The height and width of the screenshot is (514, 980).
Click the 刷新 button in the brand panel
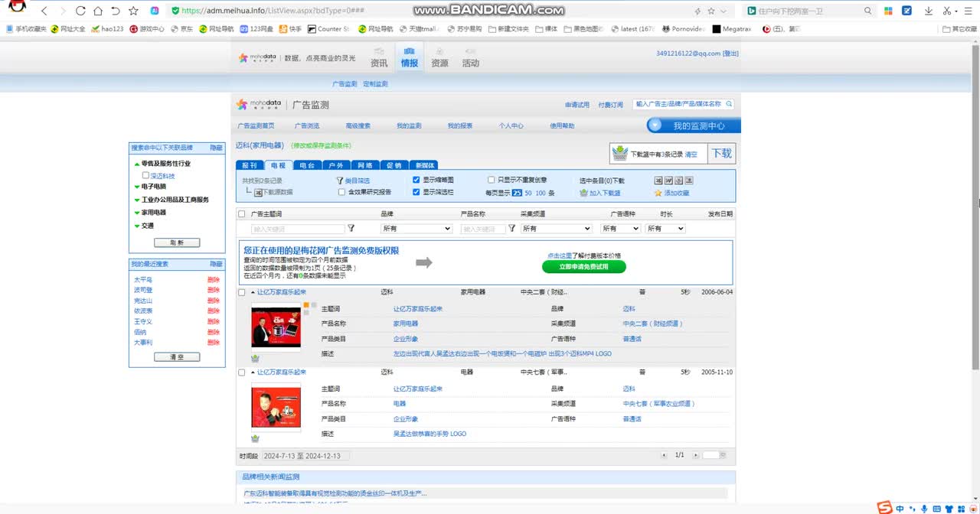click(x=177, y=242)
